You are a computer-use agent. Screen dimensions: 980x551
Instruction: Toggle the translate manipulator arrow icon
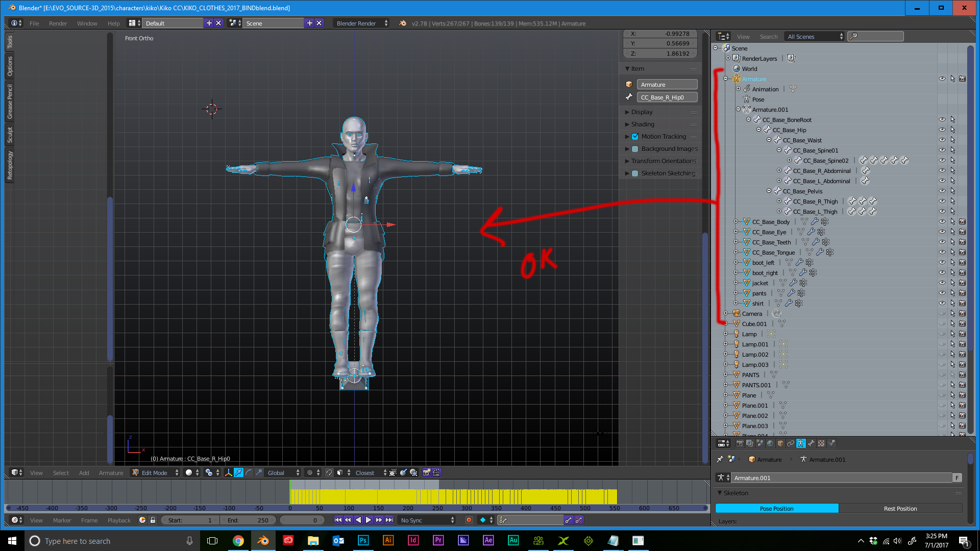pyautogui.click(x=238, y=472)
